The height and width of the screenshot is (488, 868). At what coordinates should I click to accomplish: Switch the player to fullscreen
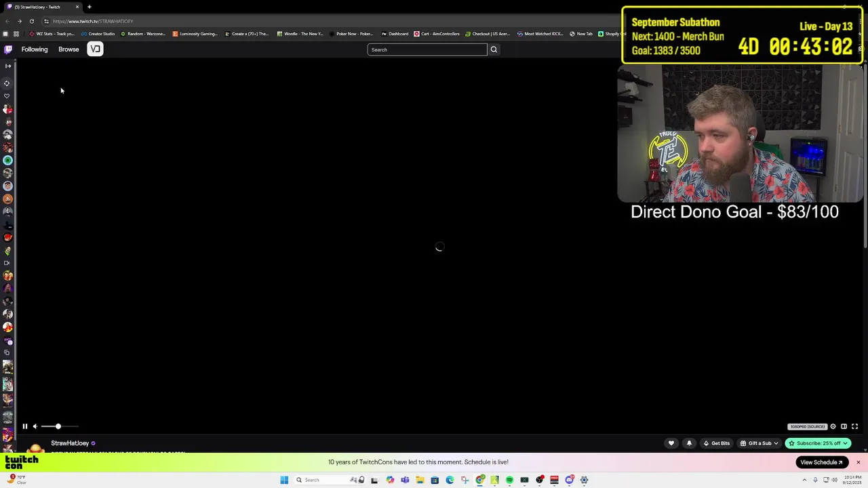coord(854,426)
